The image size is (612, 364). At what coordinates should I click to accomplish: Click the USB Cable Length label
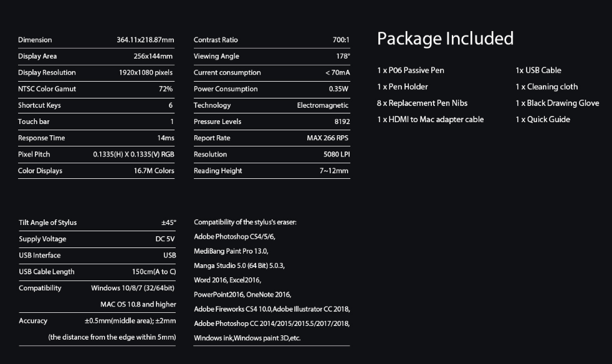[47, 271]
